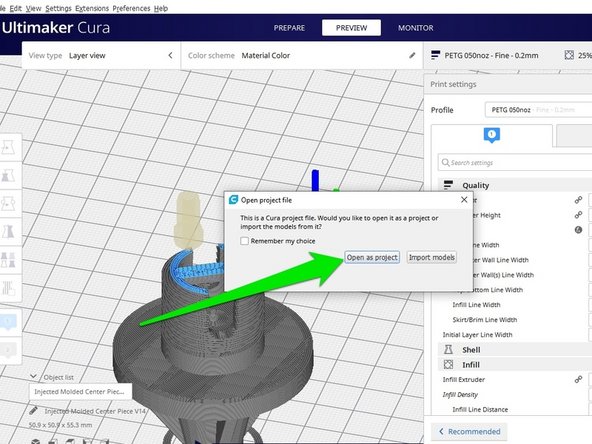Choose extruder 2 button in left toolbar
The height and width of the screenshot is (444, 592).
(8, 350)
